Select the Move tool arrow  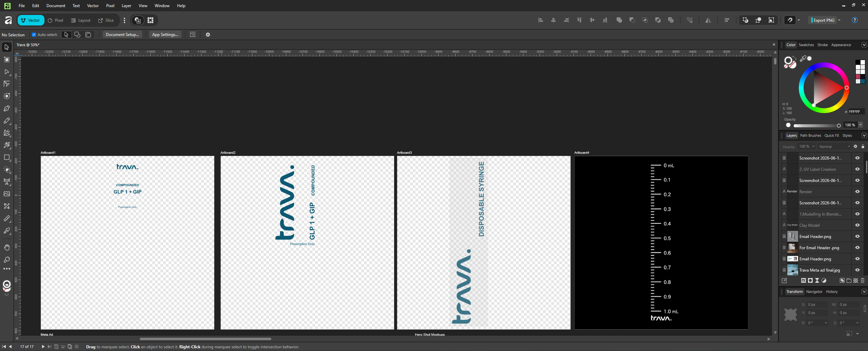pyautogui.click(x=7, y=47)
